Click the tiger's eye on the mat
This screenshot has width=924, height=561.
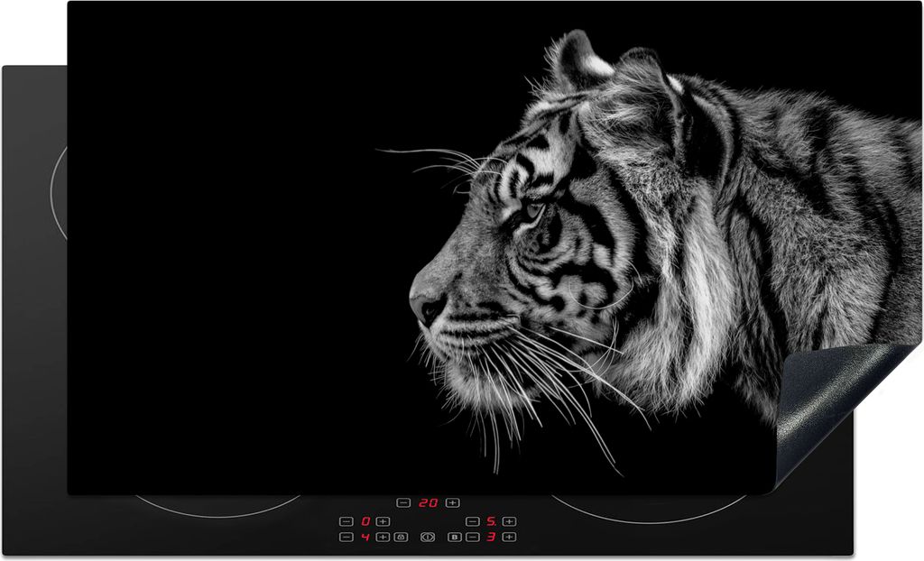point(533,210)
